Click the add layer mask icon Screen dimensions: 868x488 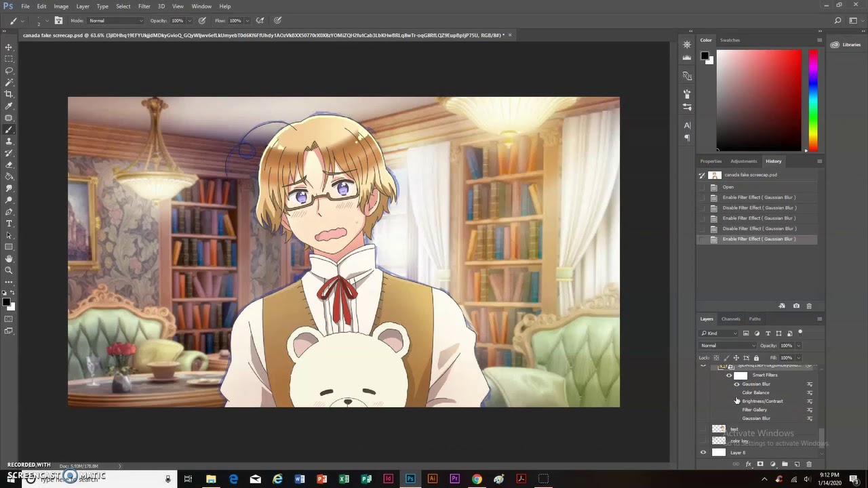point(760,464)
